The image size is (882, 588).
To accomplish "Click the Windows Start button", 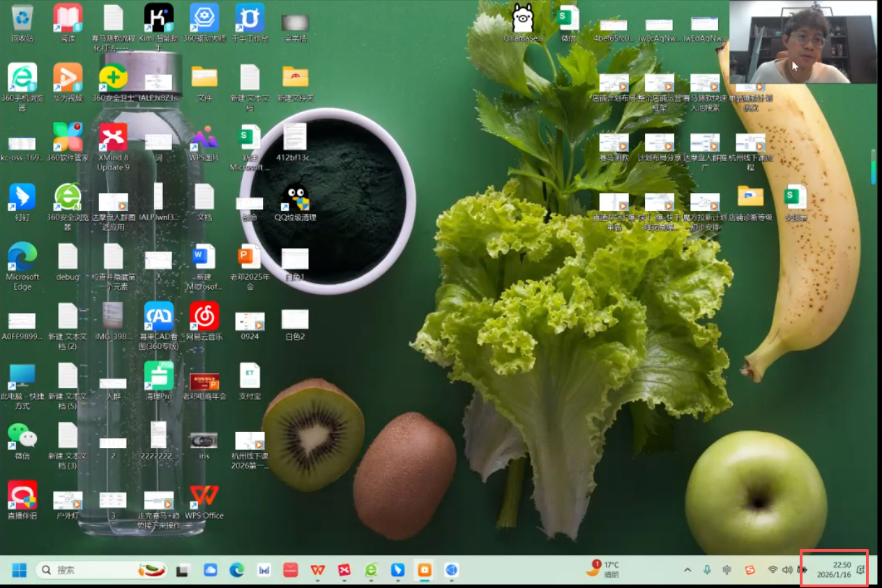I will [x=19, y=570].
